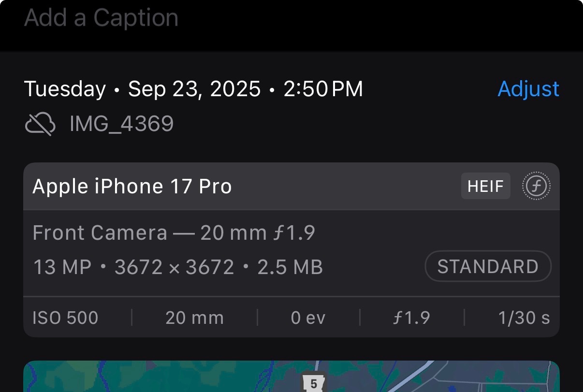The image size is (583, 392).
Task: Tap the 2.5 MB file size
Action: pos(289,267)
